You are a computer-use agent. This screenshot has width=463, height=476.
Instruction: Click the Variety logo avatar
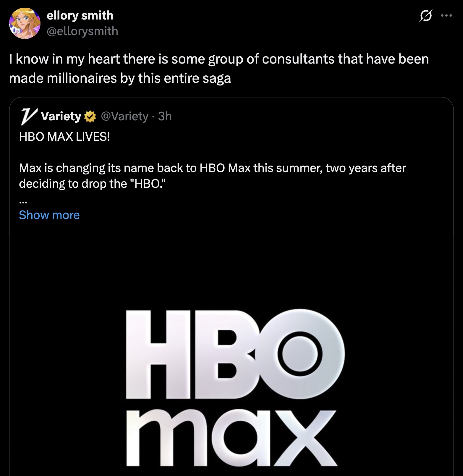click(28, 116)
